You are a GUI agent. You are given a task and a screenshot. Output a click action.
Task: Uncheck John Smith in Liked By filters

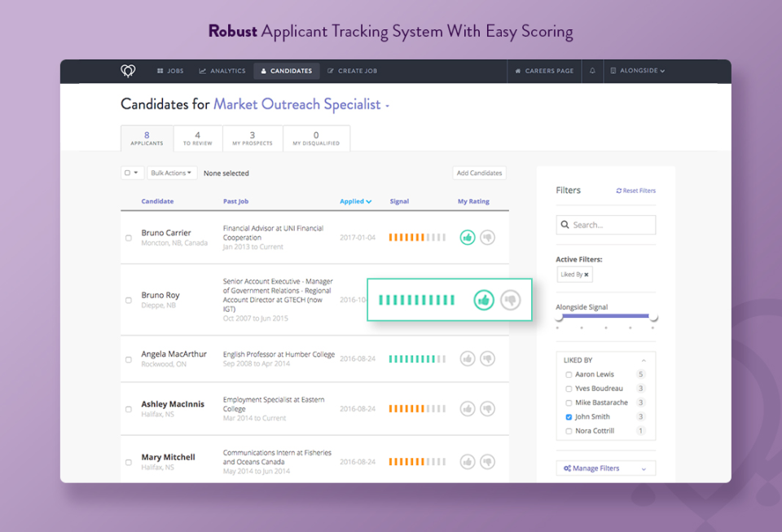click(x=568, y=416)
